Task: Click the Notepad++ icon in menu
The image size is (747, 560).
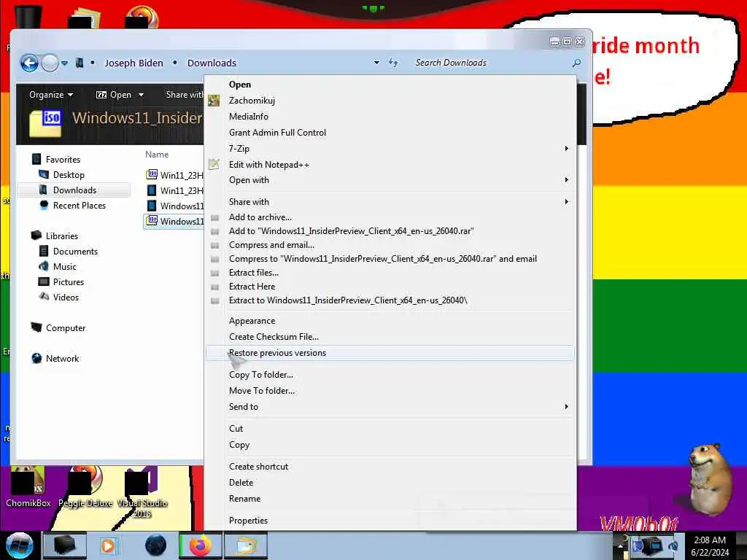Action: (214, 164)
